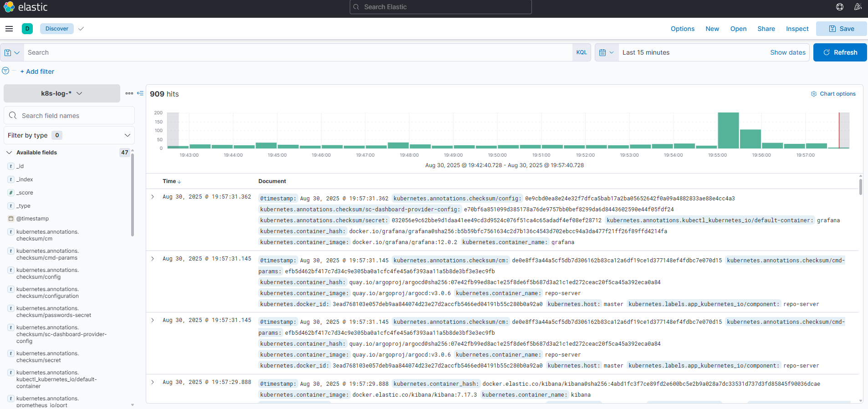
Task: Open the calendar quick date menu
Action: tap(607, 53)
